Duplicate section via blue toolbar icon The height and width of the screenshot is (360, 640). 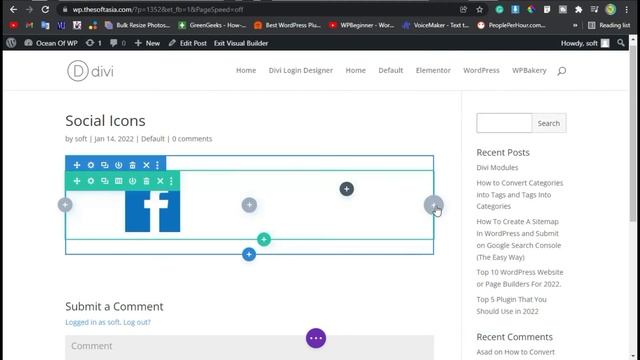click(x=104, y=165)
